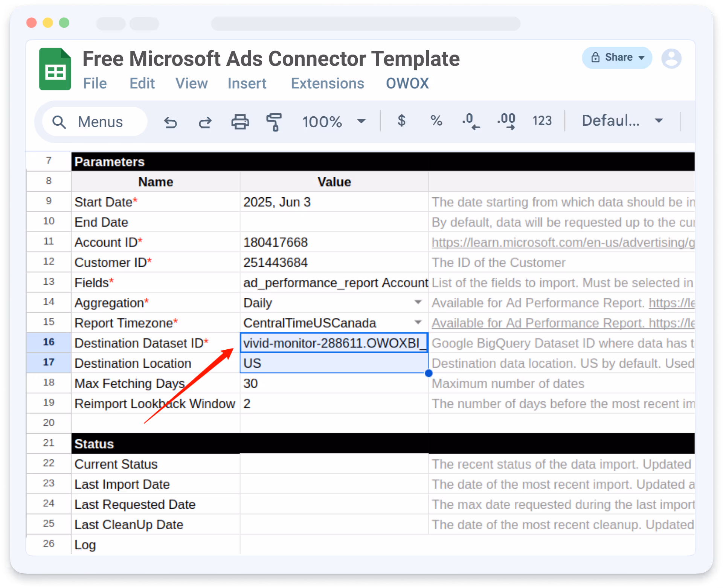Open Report Timezone dropdown arrow
This screenshot has height=588, width=723.
(418, 323)
